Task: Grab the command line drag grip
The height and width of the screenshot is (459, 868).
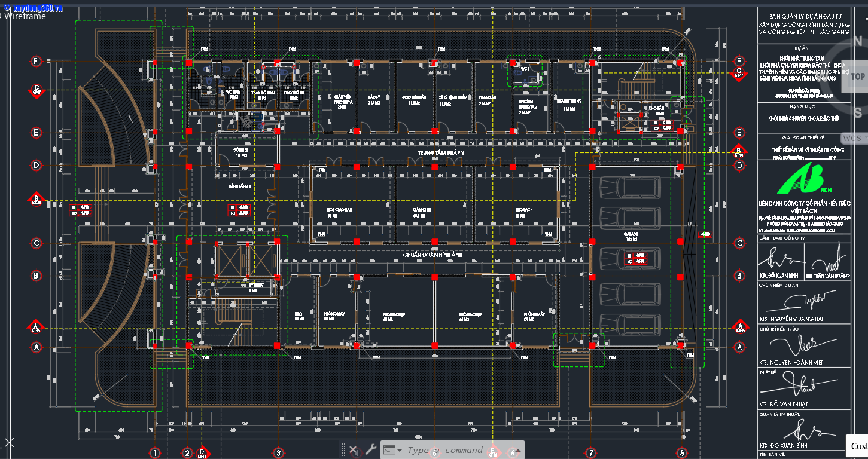Action: [343, 450]
